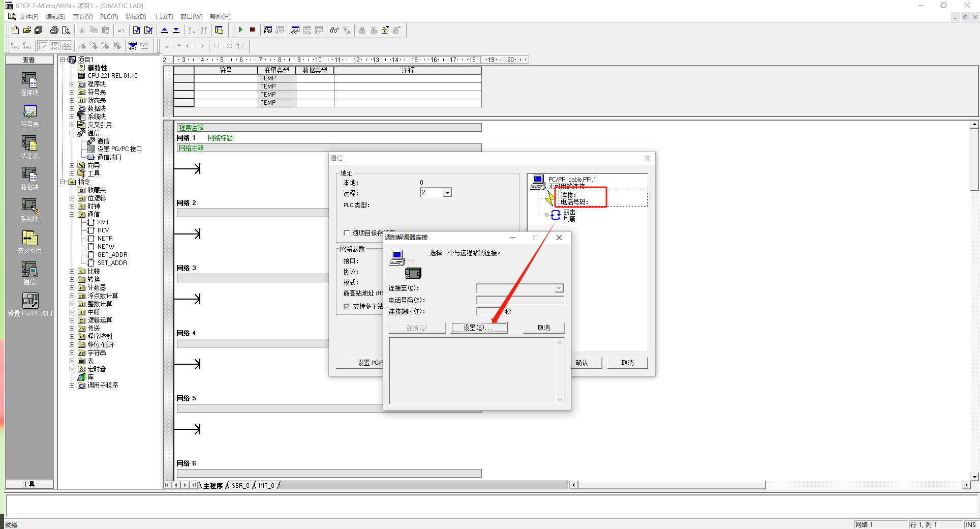Screen dimensions: 980x529
Task: Create a new project with toolbar icon
Action: tap(15, 30)
